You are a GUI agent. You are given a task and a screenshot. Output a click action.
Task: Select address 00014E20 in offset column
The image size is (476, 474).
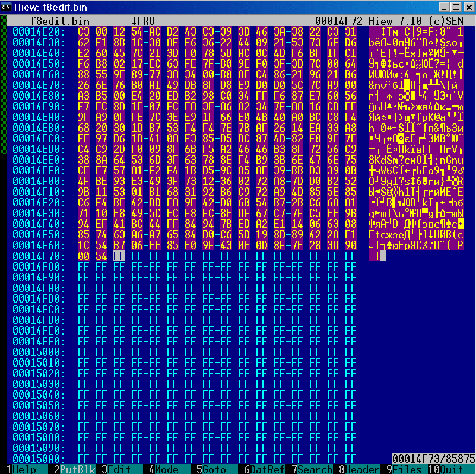pyautogui.click(x=36, y=31)
